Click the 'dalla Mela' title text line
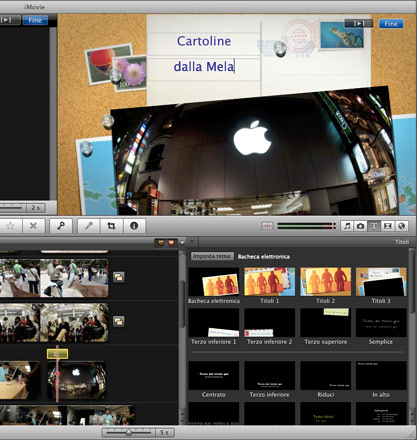This screenshot has width=417, height=440. point(204,66)
